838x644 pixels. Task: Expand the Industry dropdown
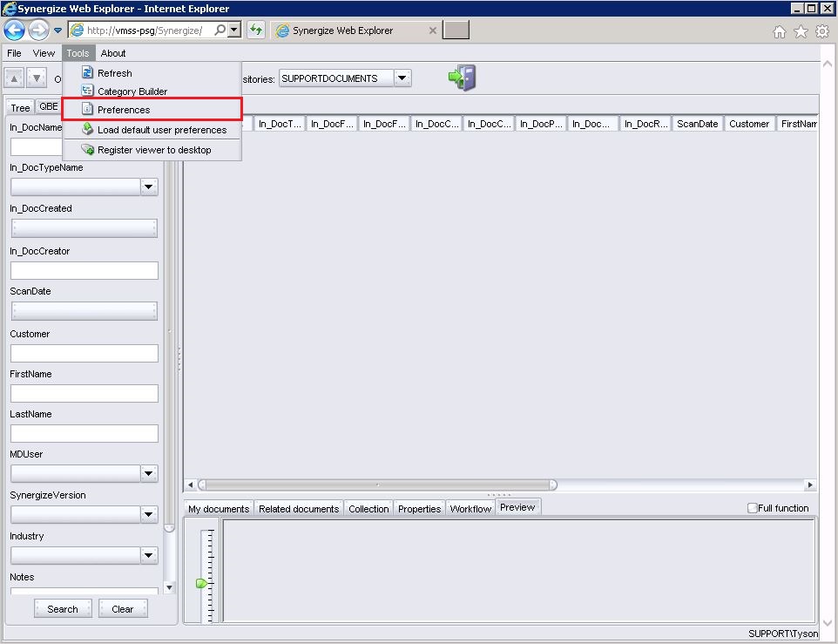click(x=149, y=555)
